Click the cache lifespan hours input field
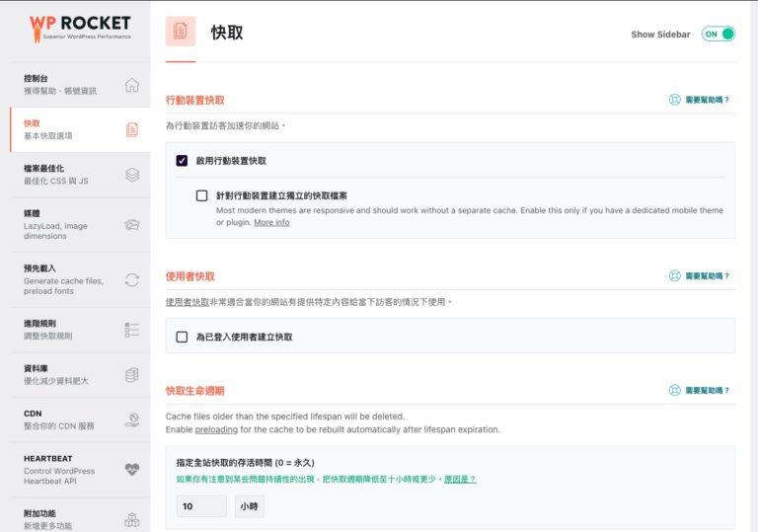758x532 pixels. [201, 506]
